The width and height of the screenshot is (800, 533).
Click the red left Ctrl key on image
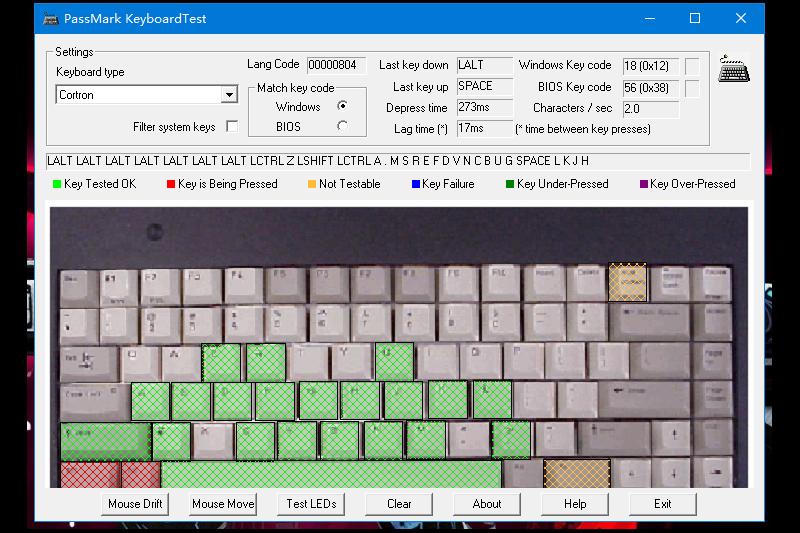point(90,474)
